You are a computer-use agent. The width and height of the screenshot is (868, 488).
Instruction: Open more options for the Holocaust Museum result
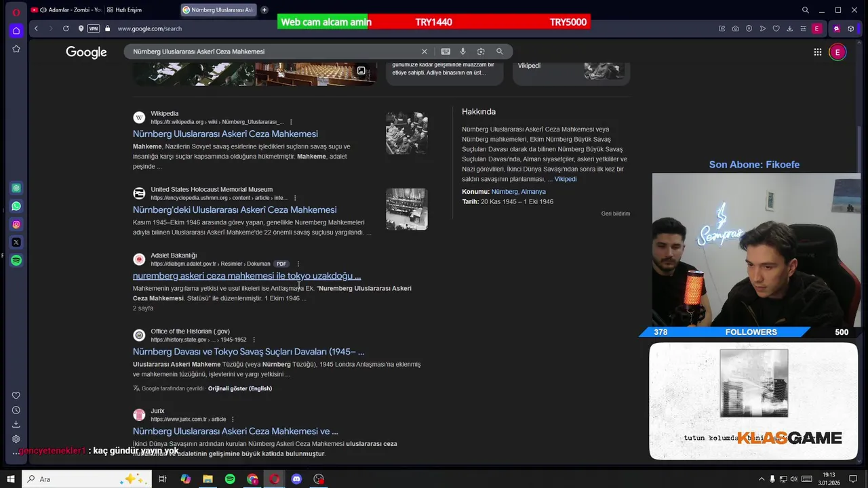[294, 198]
